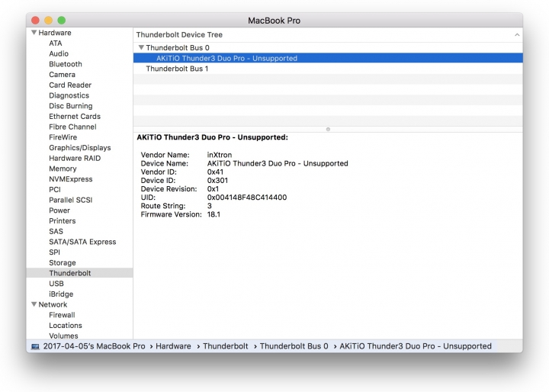
Task: Open Firewall under Network
Action: (x=62, y=315)
